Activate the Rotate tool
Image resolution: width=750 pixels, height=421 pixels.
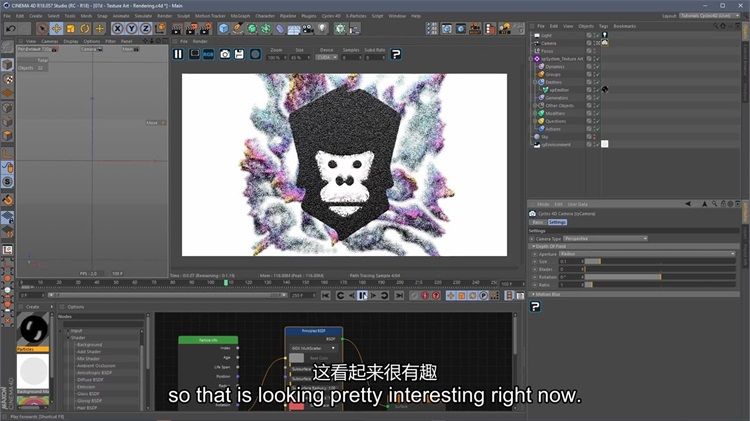[85, 29]
